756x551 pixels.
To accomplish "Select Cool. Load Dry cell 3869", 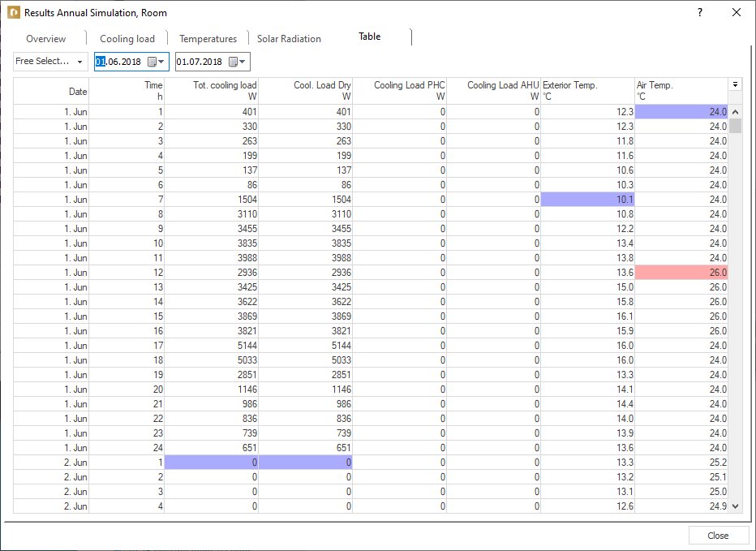I will [305, 316].
